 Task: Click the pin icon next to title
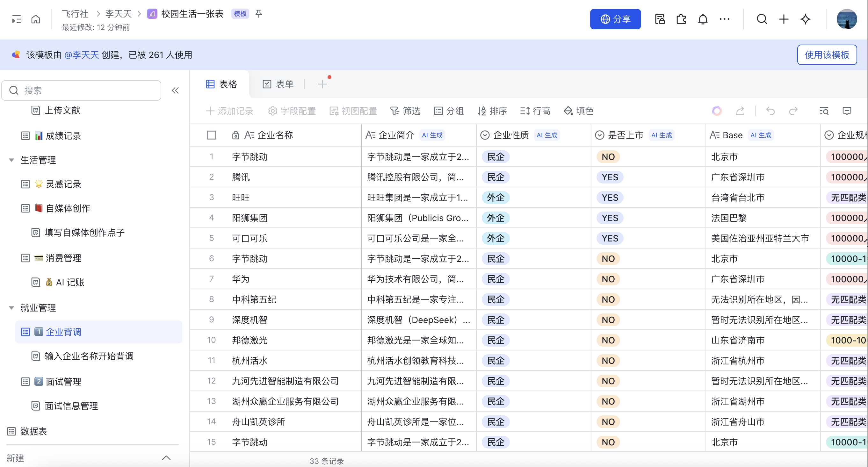click(258, 14)
